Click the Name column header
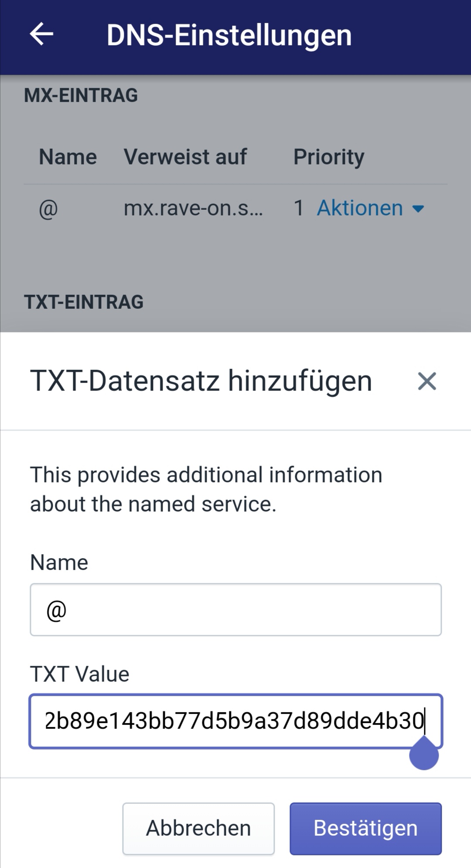471x868 pixels. coord(68,157)
